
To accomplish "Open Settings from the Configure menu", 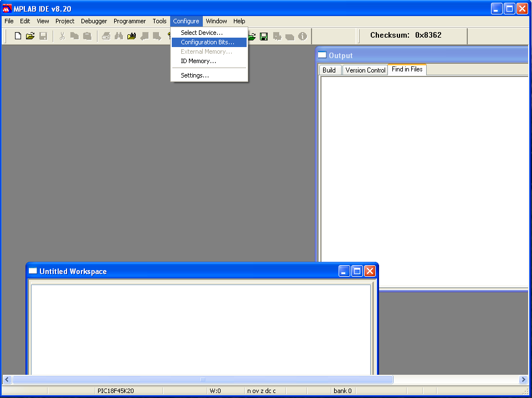I will click(x=209, y=75).
